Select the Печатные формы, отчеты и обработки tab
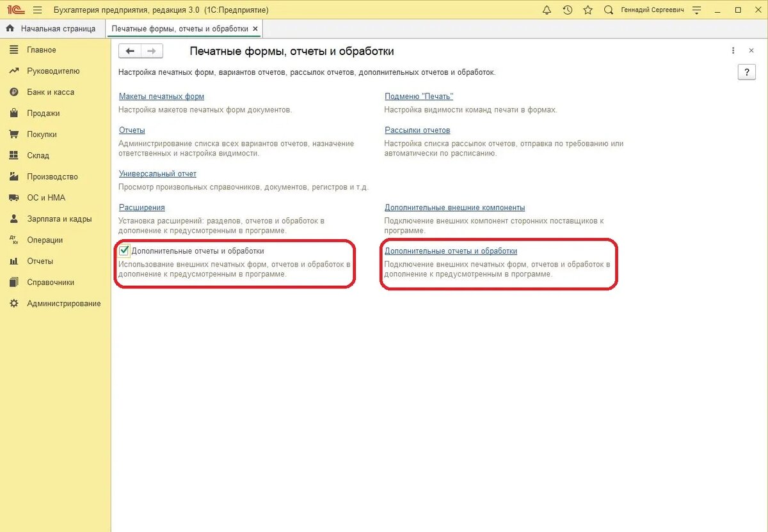Screen dimensions: 768x532 184,29
